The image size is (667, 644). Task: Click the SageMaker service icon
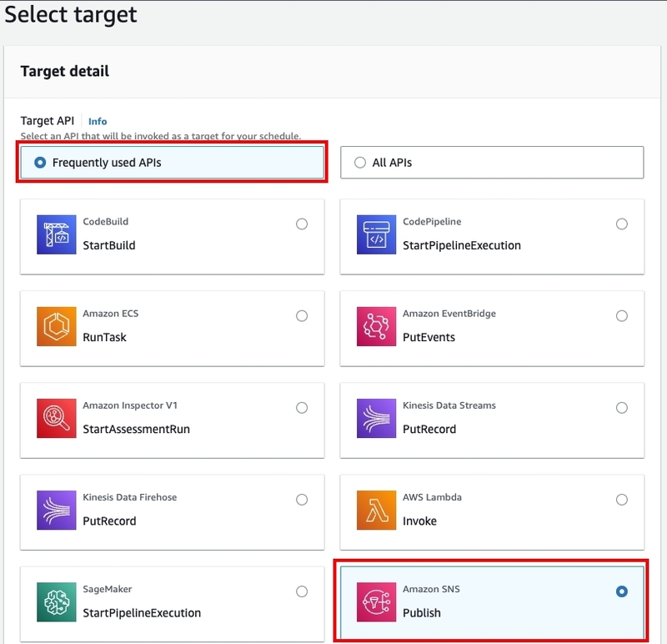point(57,601)
